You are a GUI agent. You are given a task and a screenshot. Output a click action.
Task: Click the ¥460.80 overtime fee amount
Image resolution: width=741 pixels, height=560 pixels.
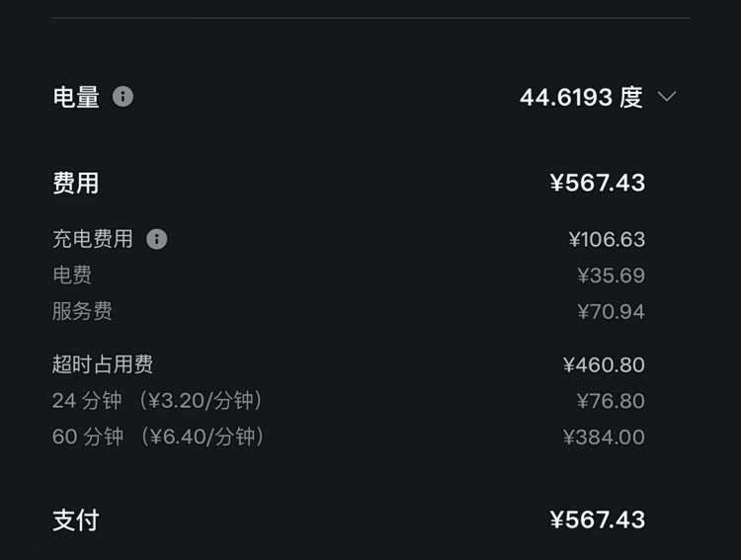pos(604,364)
